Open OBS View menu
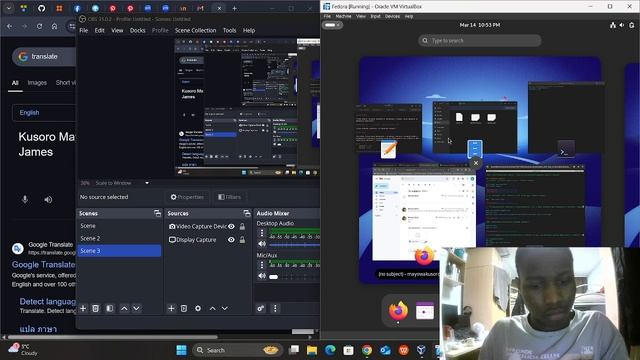Image resolution: width=640 pixels, height=360 pixels. 117,30
